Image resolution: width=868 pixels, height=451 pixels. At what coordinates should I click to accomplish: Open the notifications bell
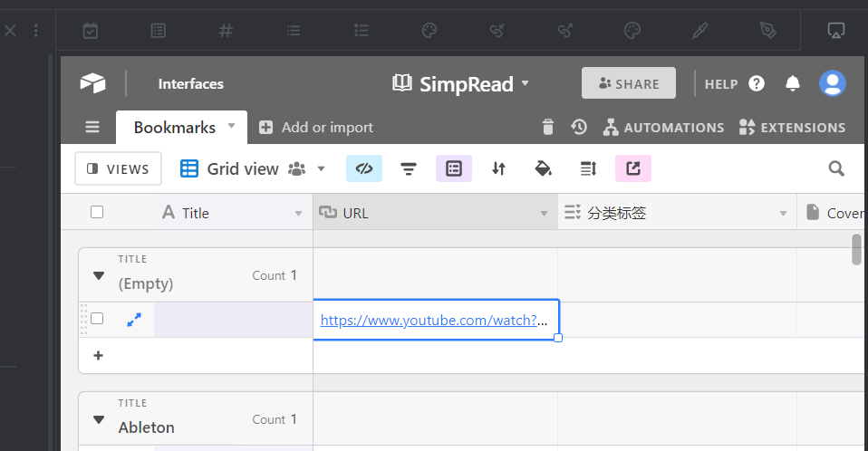tap(793, 83)
